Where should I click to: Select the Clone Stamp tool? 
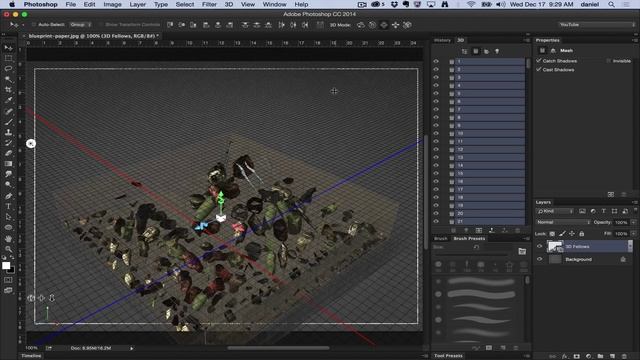coord(8,132)
